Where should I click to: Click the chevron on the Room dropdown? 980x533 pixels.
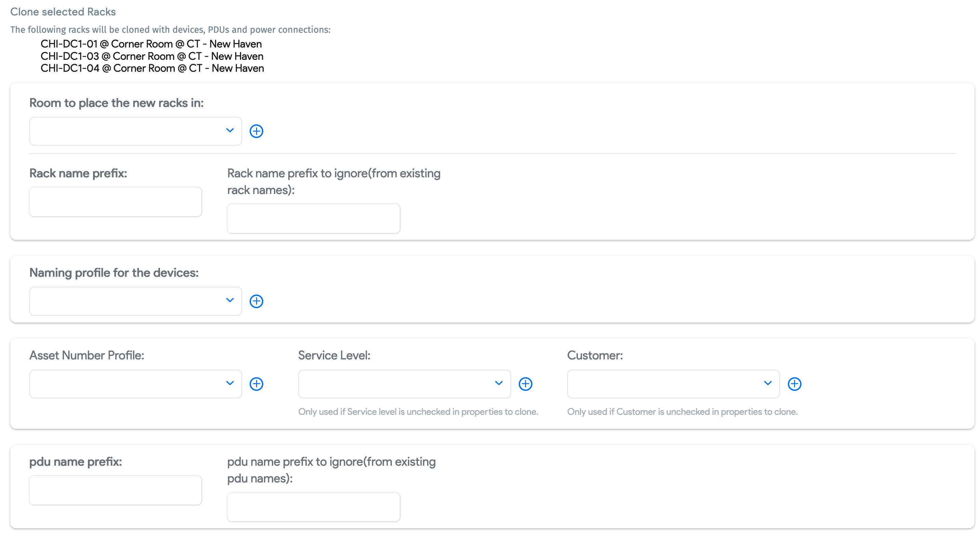pos(230,131)
